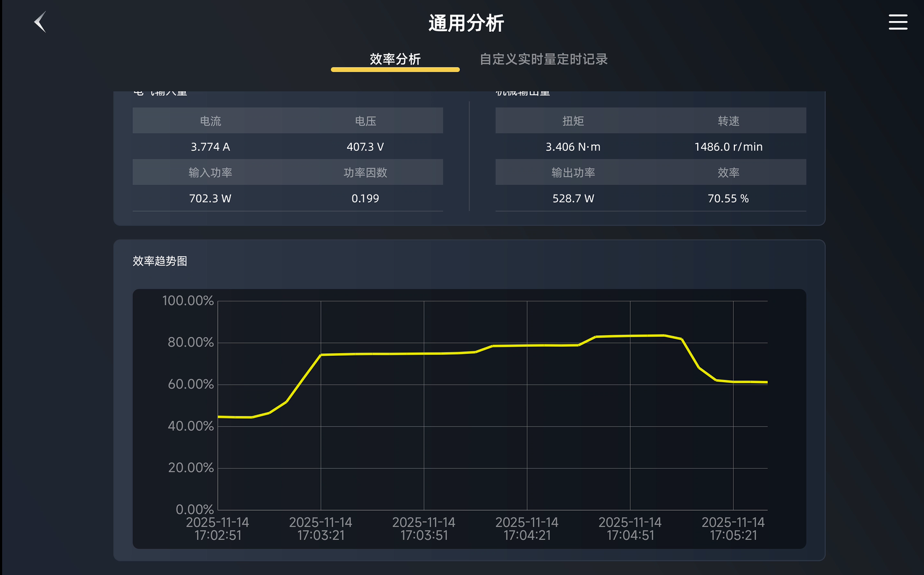
Task: Click the 0.00% y-axis label
Action: pos(194,509)
